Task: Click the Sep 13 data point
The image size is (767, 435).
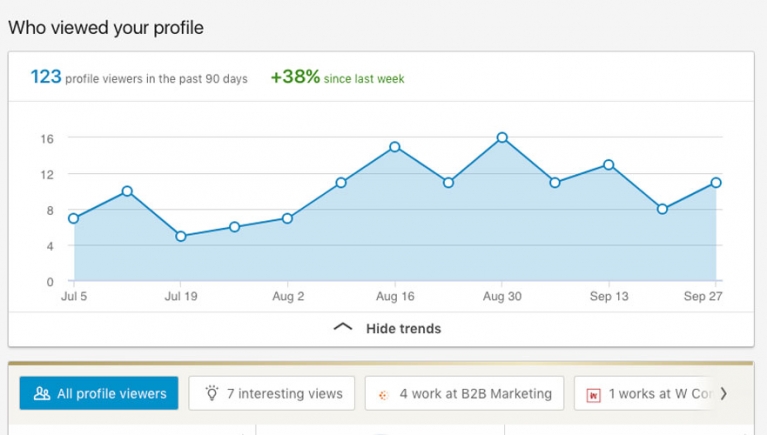Action: click(x=608, y=165)
